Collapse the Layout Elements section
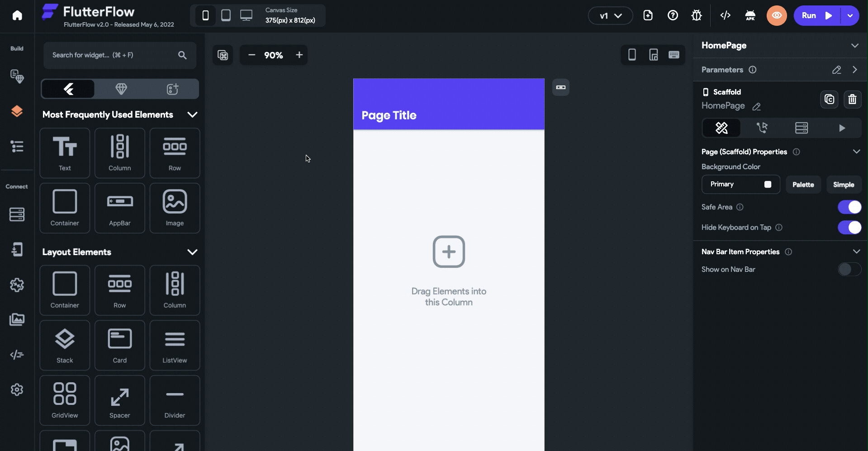The width and height of the screenshot is (868, 451). pyautogui.click(x=192, y=252)
